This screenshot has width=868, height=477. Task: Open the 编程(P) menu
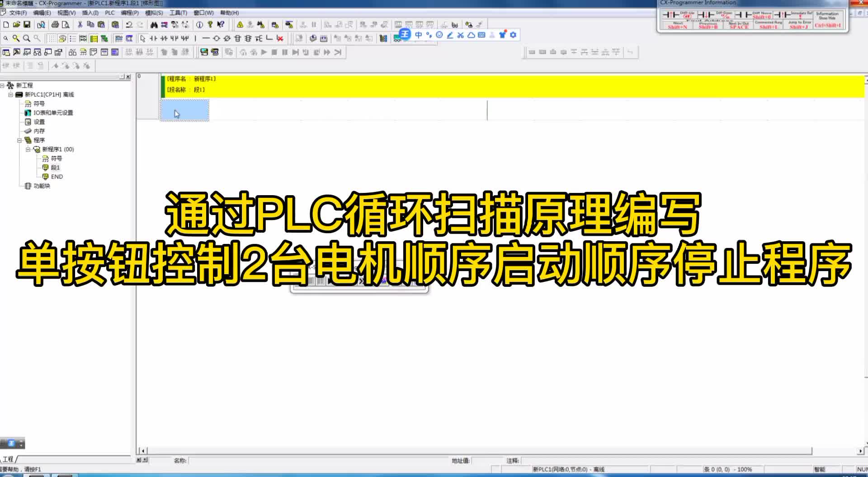(x=130, y=13)
